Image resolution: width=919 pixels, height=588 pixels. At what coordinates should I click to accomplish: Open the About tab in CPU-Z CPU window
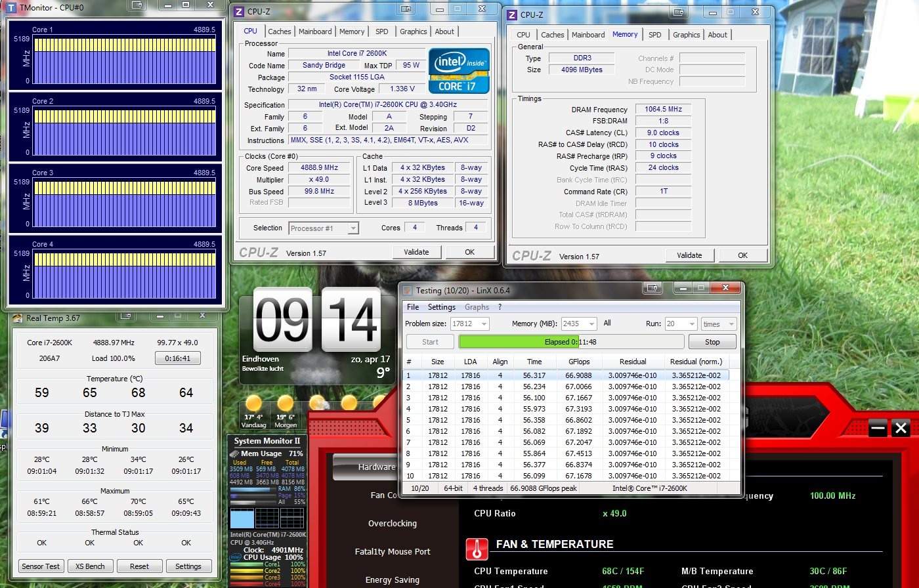[444, 31]
